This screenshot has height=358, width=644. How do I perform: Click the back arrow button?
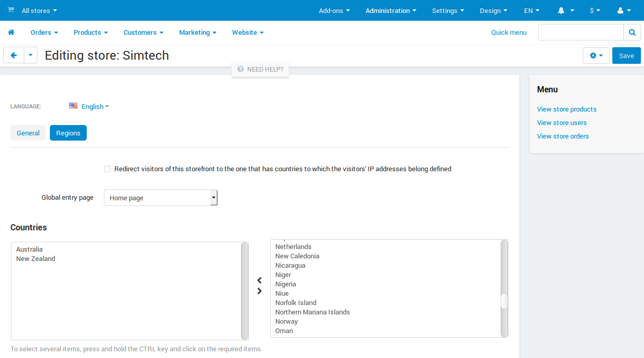(14, 55)
